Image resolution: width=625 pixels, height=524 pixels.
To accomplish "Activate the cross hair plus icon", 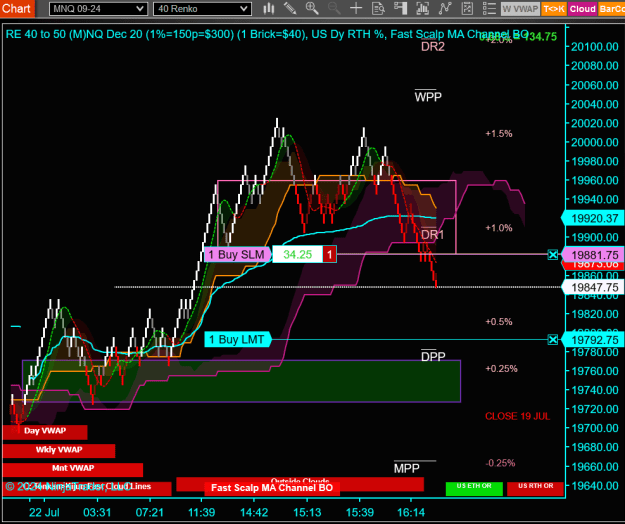I will [x=356, y=8].
